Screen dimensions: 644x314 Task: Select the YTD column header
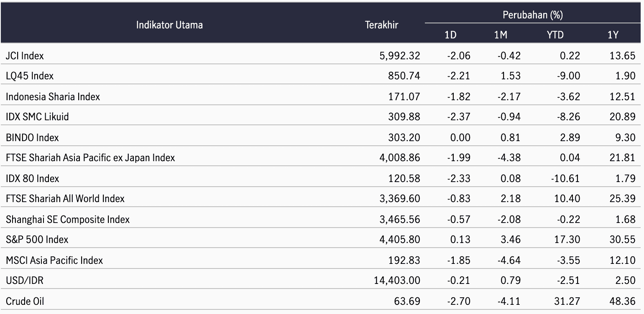[555, 35]
